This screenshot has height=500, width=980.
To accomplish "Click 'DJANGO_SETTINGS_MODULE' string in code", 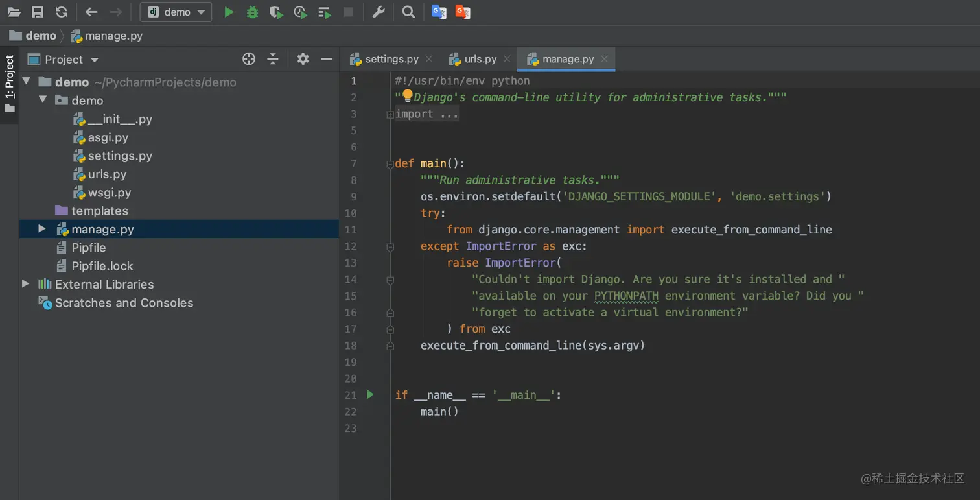I will [639, 196].
